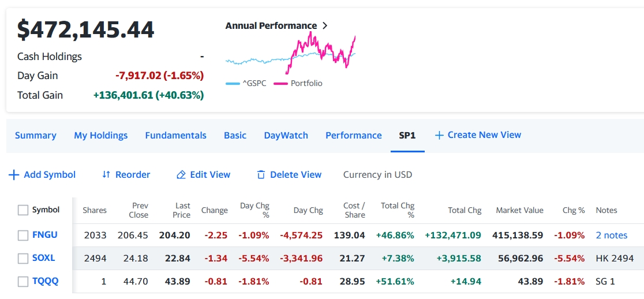Go to the Performance tab
The width and height of the screenshot is (644, 299).
pos(353,136)
